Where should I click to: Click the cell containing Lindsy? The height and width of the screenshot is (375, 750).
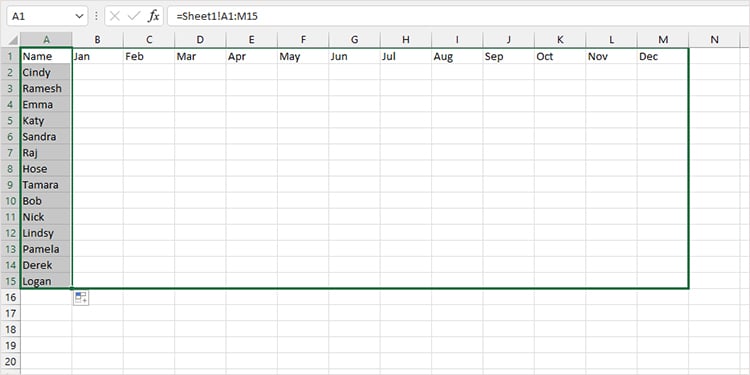click(x=46, y=233)
